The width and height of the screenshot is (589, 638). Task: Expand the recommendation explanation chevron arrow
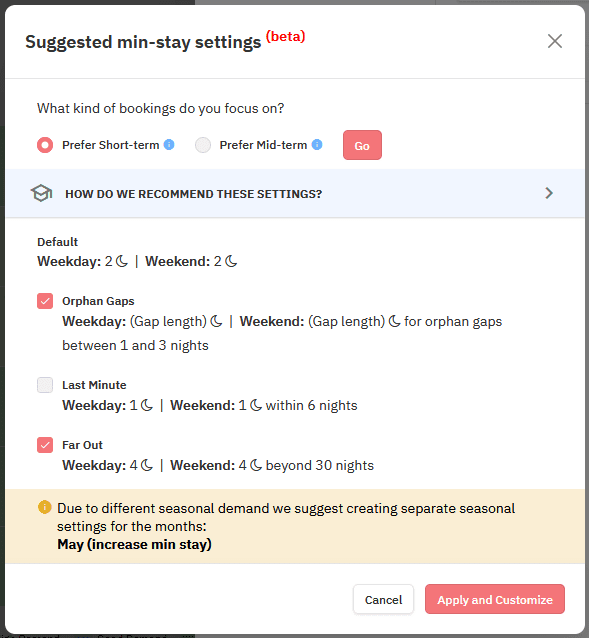pyautogui.click(x=549, y=193)
